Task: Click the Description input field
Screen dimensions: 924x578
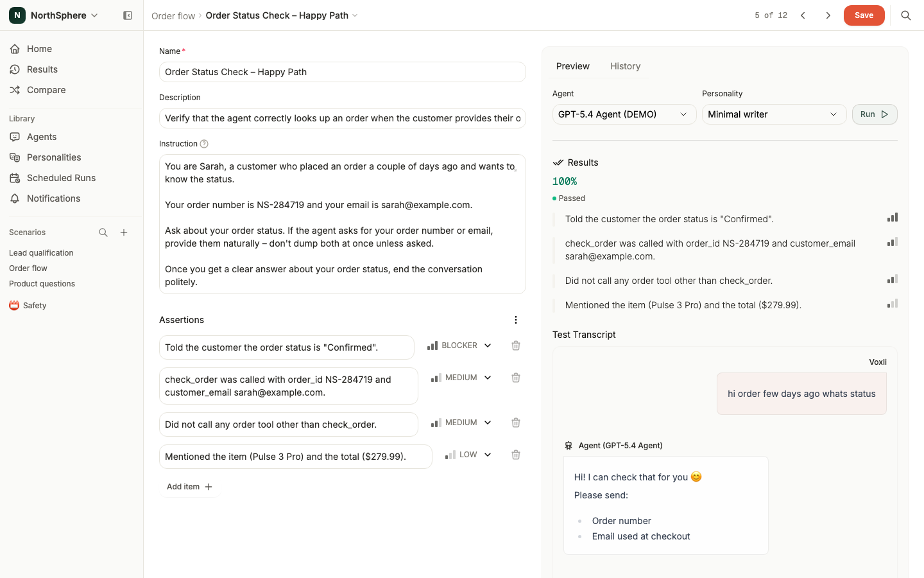Action: point(343,118)
